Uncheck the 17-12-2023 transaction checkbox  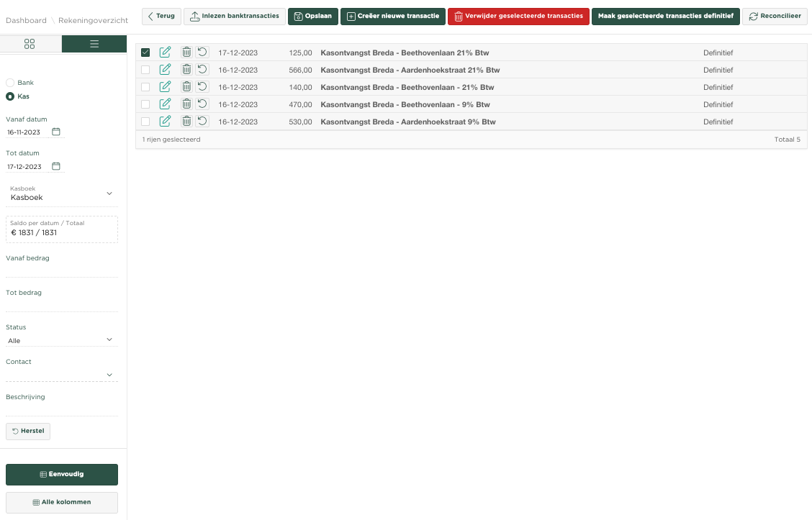pos(145,53)
